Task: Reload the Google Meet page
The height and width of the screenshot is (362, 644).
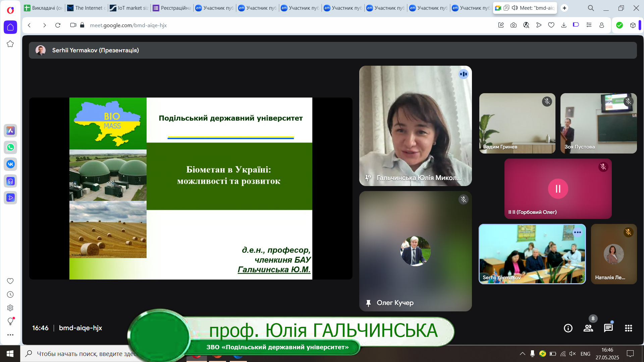Action: pyautogui.click(x=58, y=25)
